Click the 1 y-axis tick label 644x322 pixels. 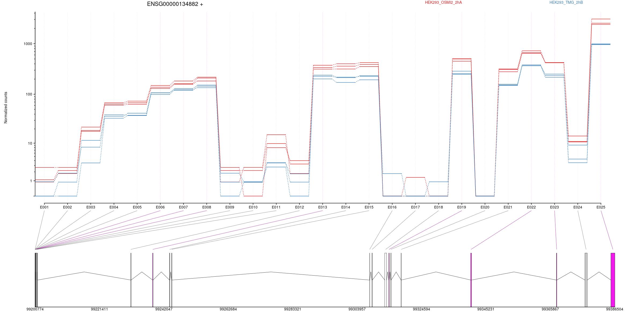point(31,181)
